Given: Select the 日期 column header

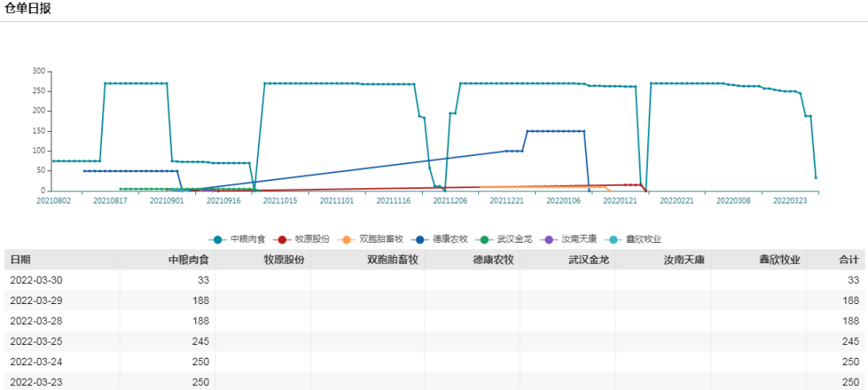Looking at the screenshot, I should 21,260.
